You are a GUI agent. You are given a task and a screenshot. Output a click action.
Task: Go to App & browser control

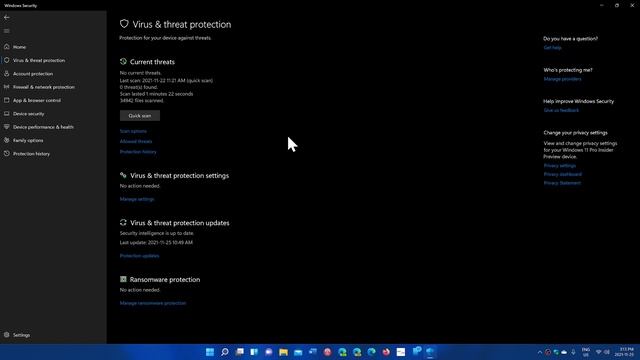pos(53,100)
